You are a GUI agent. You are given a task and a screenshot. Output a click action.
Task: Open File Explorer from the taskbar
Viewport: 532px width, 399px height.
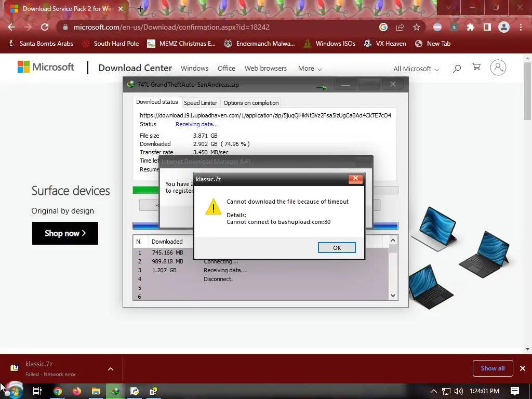pyautogui.click(x=96, y=391)
